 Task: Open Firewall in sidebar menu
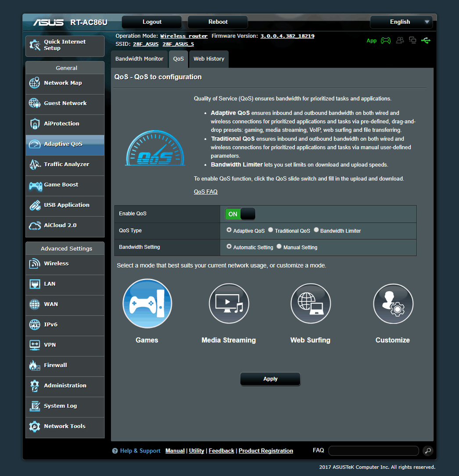(65, 365)
